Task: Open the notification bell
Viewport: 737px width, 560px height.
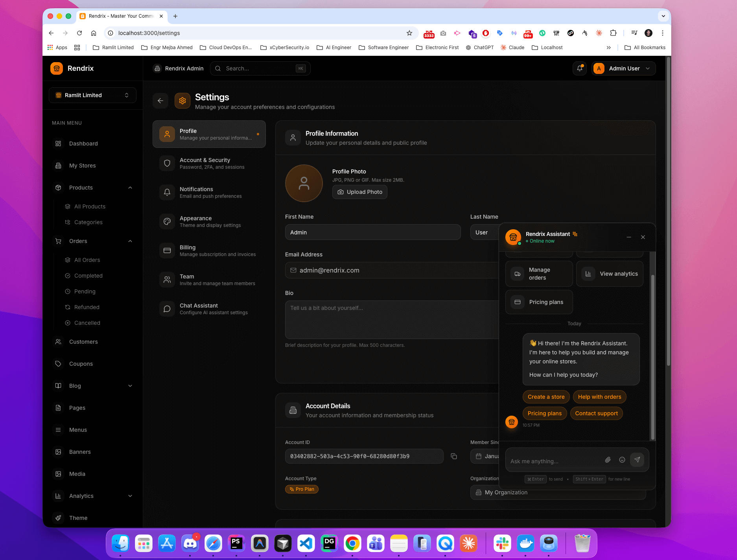Action: click(579, 68)
